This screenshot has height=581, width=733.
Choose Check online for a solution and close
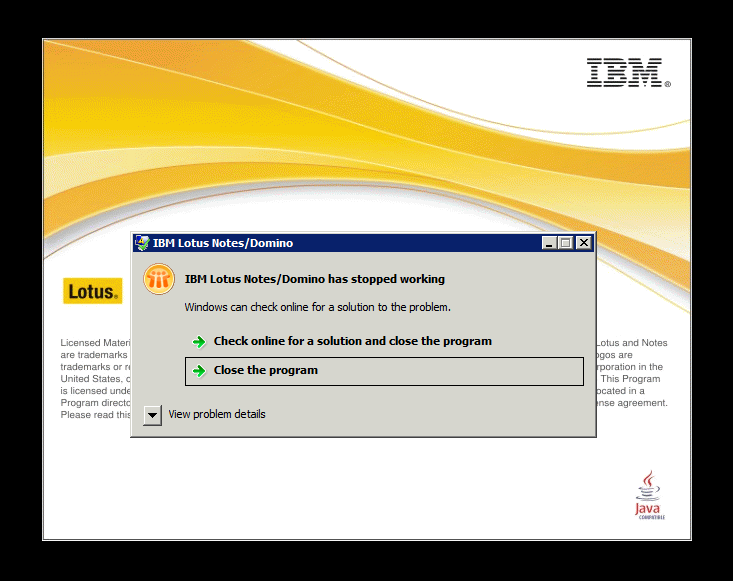pyautogui.click(x=352, y=341)
